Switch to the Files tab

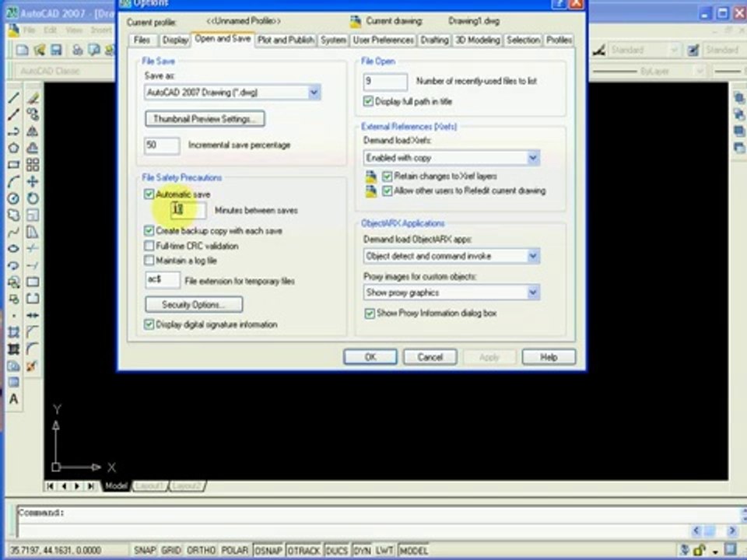[142, 40]
